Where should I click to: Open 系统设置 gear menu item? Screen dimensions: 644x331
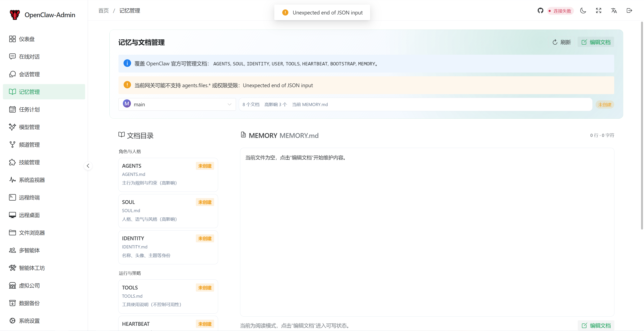[x=29, y=321]
